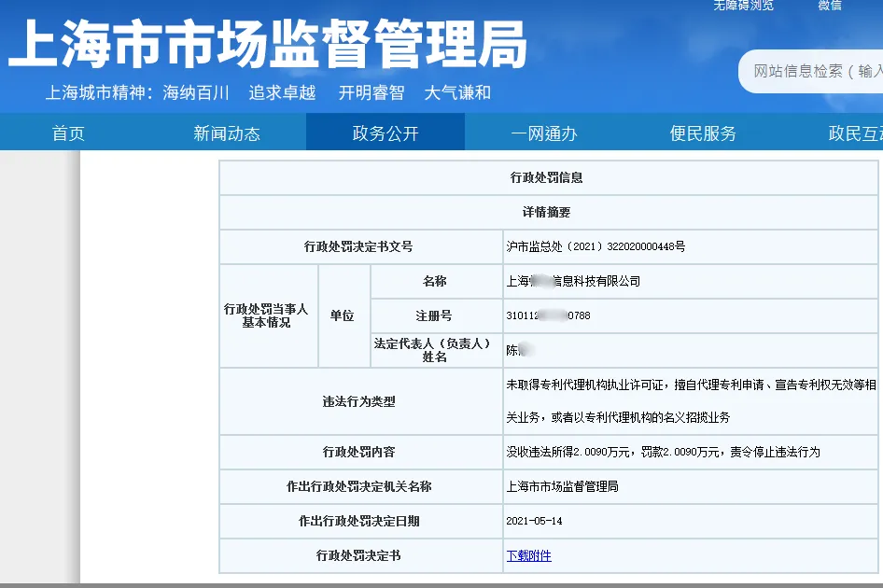Click the 作出行政处罚决定机关名称 label
The width and height of the screenshot is (883, 588).
358,486
